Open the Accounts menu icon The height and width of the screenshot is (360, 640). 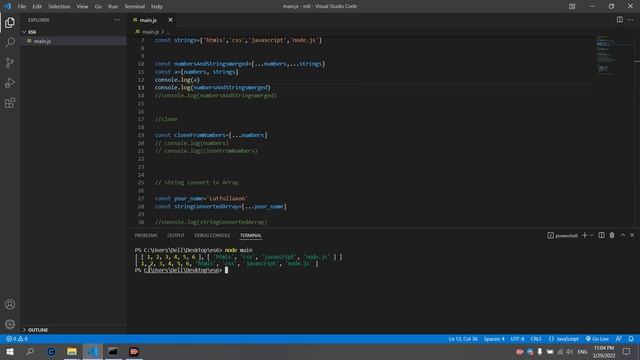10,304
